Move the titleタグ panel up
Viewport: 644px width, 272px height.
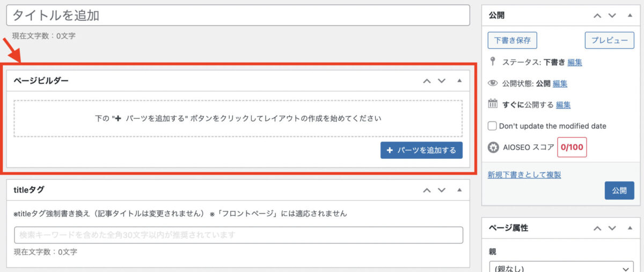(x=427, y=190)
